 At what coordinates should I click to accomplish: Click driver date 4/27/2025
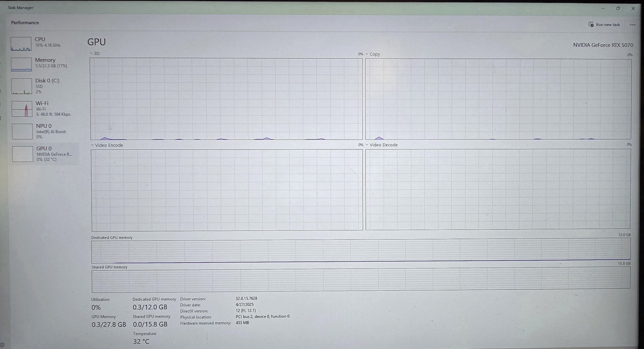click(245, 304)
